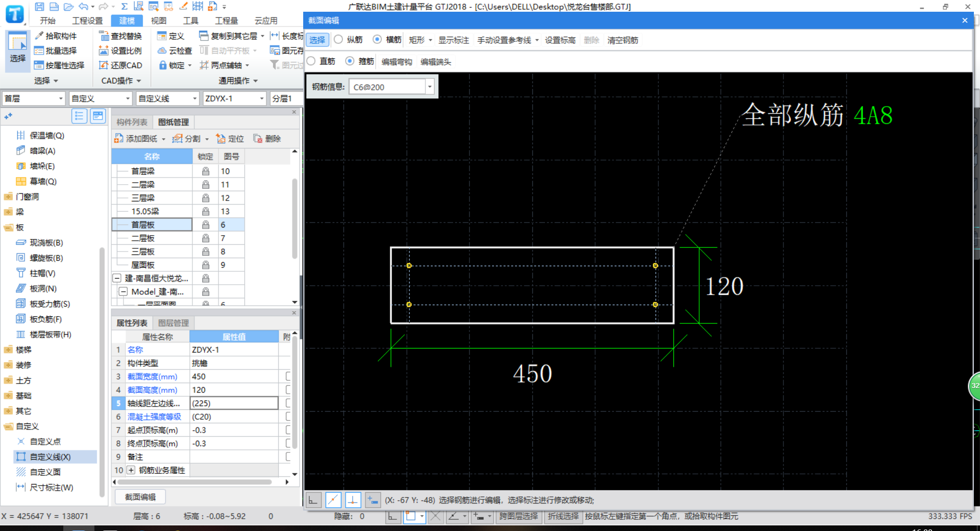Tick the checkbox for 截面高度(mm) row
The image size is (980, 531).
[x=288, y=390]
